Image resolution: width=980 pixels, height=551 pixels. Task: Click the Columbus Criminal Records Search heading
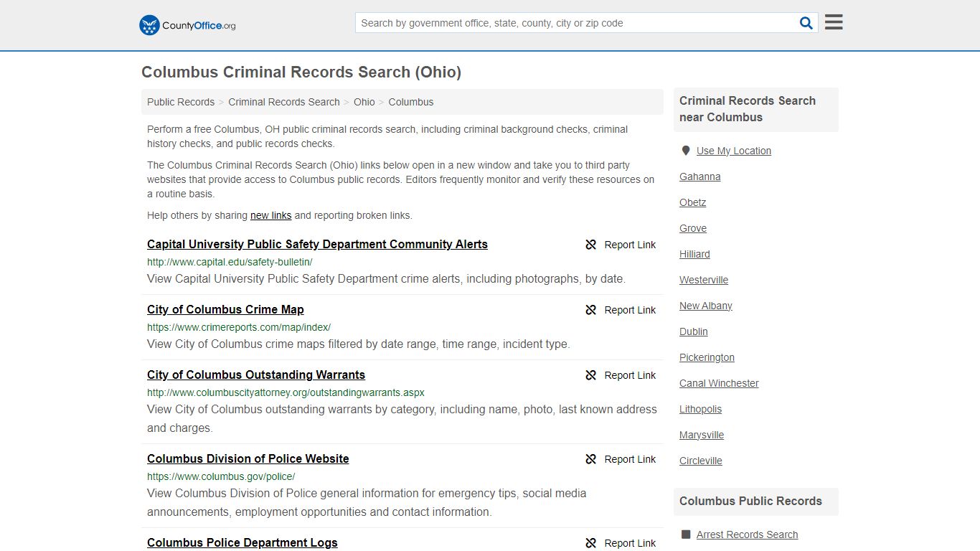pos(301,72)
